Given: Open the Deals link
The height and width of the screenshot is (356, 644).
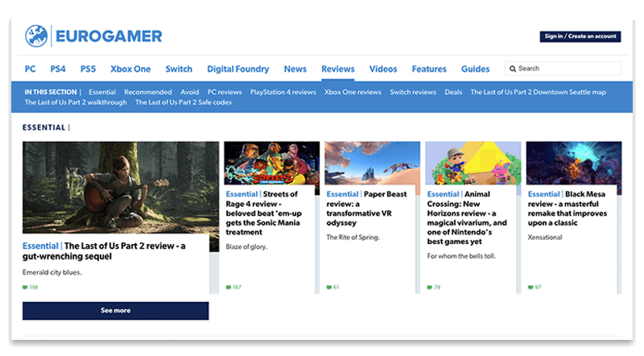Looking at the screenshot, I should pos(453,92).
